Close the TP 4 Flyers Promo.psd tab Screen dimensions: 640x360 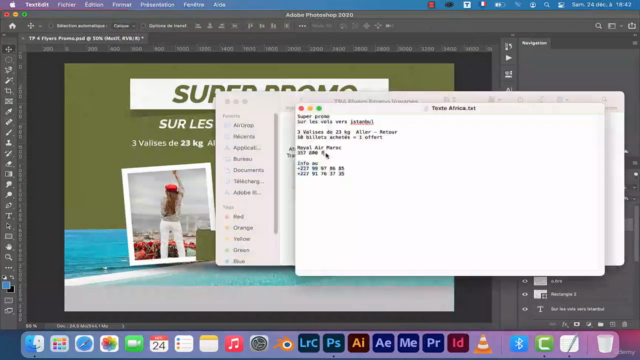(x=23, y=38)
